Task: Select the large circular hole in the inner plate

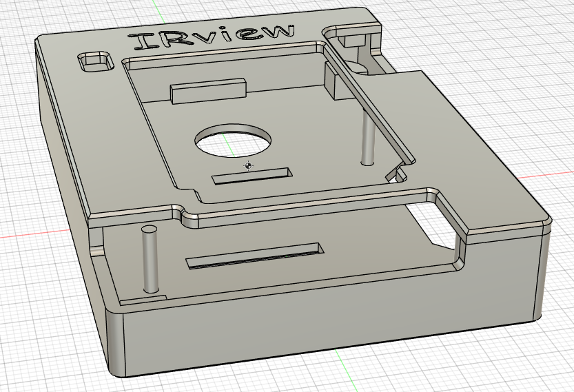Action: [x=233, y=141]
